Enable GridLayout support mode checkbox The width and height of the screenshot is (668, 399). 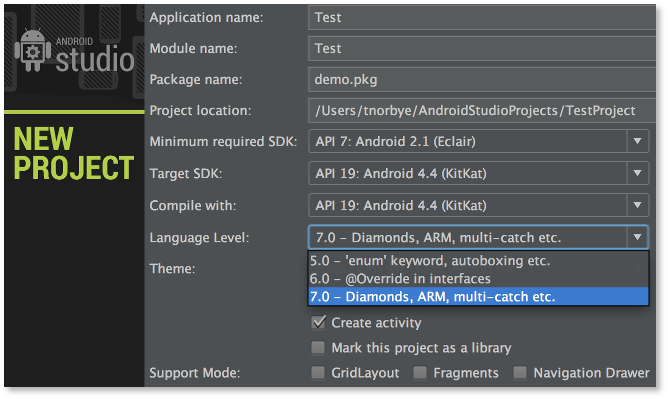click(318, 373)
